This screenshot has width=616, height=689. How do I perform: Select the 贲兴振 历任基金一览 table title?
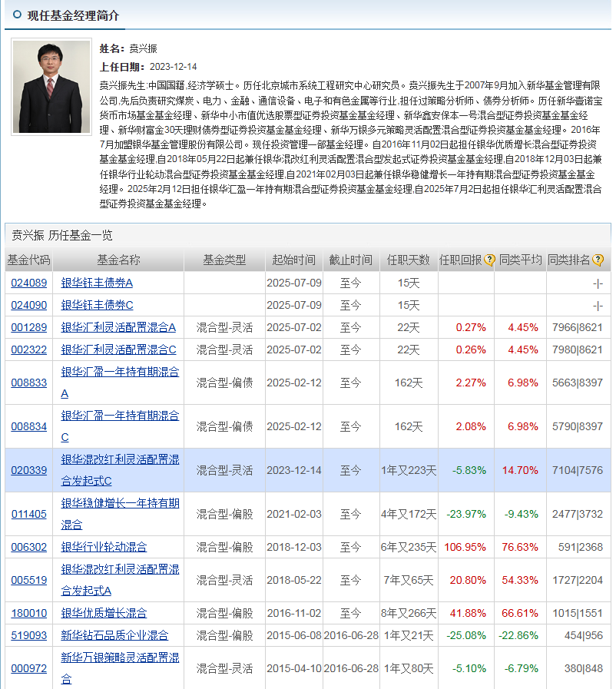click(62, 236)
